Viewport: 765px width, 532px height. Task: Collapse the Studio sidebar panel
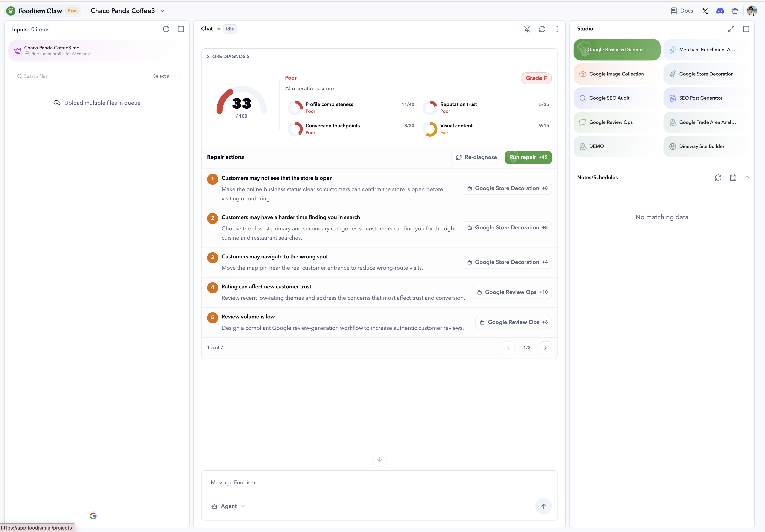tap(746, 29)
